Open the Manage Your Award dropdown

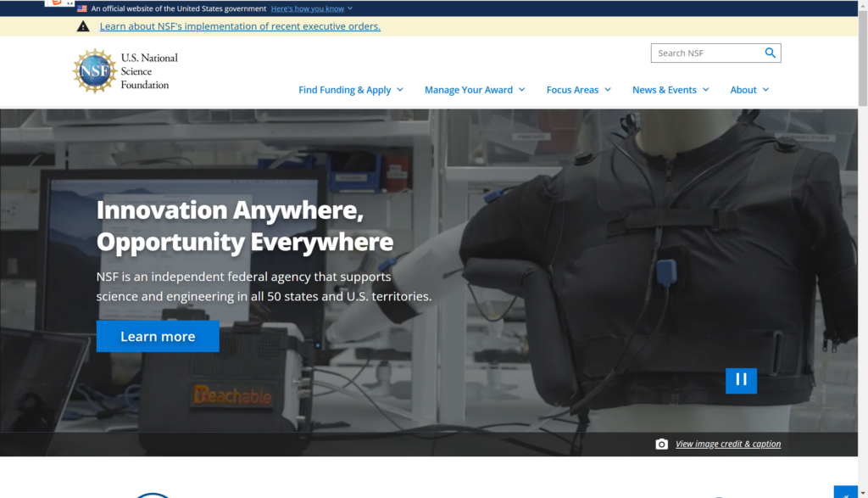[x=475, y=90]
